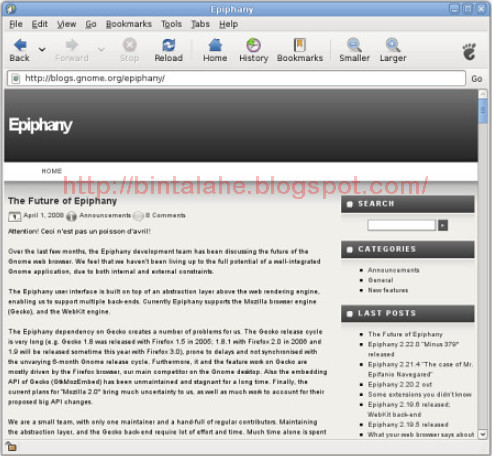The width and height of the screenshot is (492, 456).
Task: Click the status bar security icon
Action: [x=11, y=446]
